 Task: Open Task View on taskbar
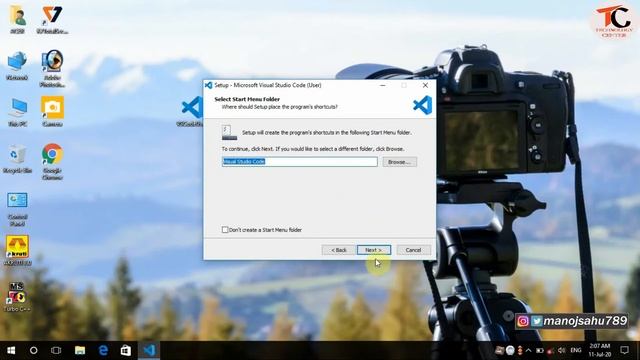click(x=56, y=350)
